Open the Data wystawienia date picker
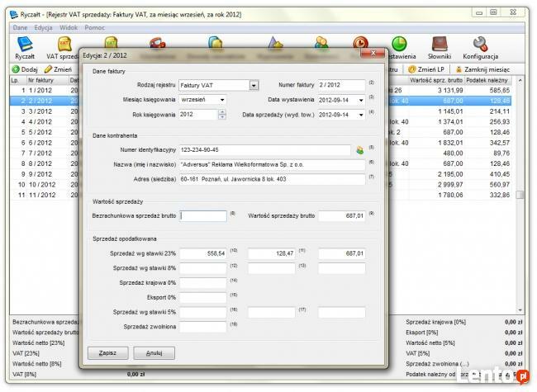Screen dimensions: 537x392 360,99
